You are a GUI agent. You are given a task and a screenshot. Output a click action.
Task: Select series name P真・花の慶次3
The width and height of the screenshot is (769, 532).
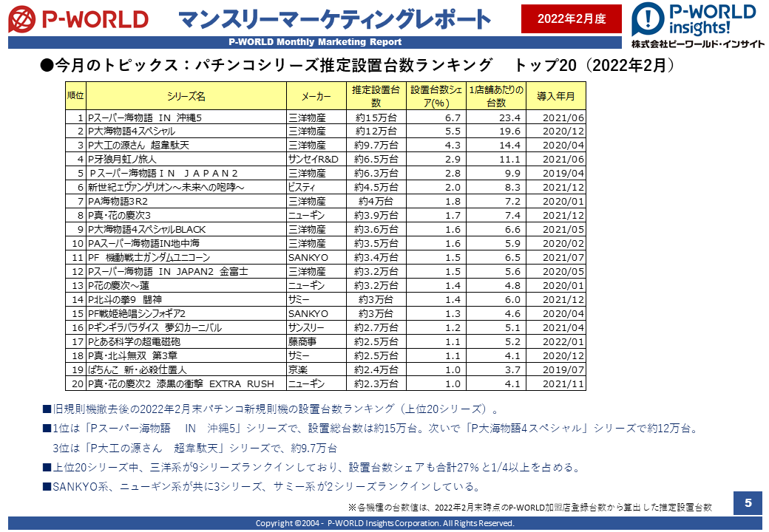click(119, 216)
